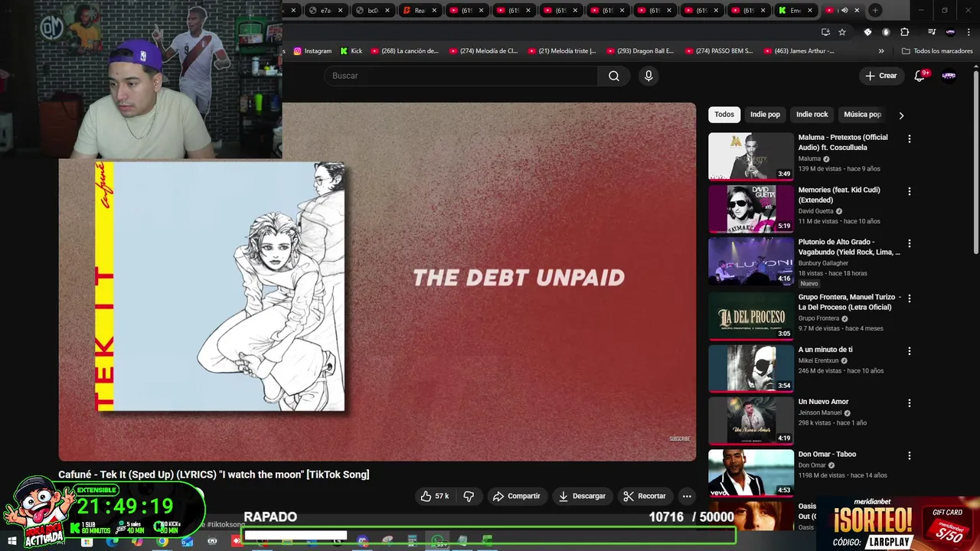980x551 pixels.
Task: Open the Maluma - Pretextos thumbnail
Action: (x=751, y=157)
